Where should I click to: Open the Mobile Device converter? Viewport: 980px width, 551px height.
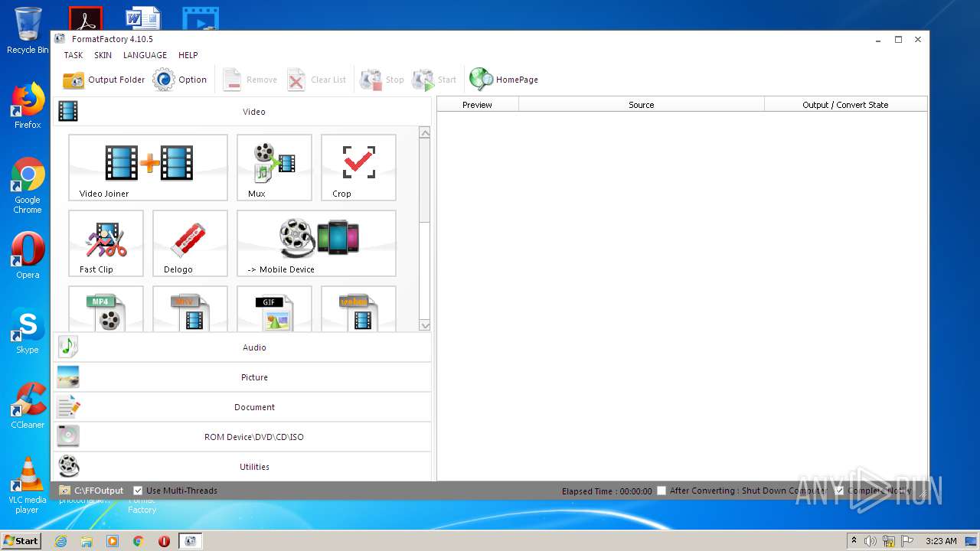[316, 243]
